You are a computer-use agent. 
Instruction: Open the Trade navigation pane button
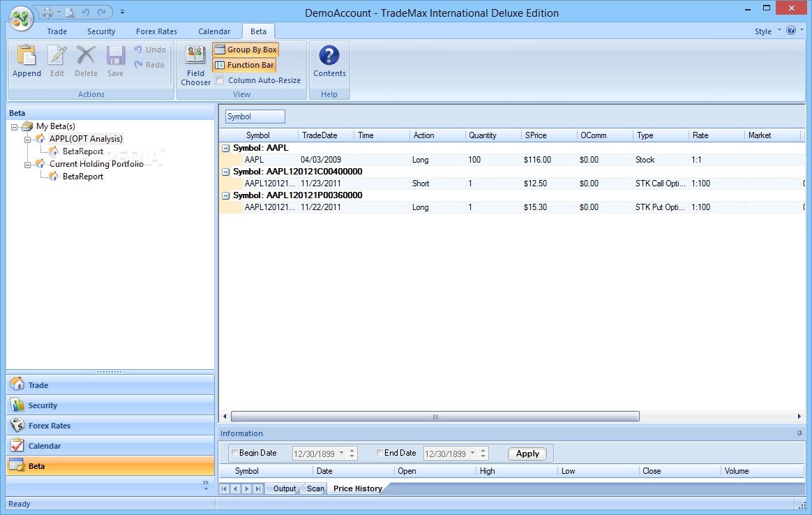pos(110,385)
